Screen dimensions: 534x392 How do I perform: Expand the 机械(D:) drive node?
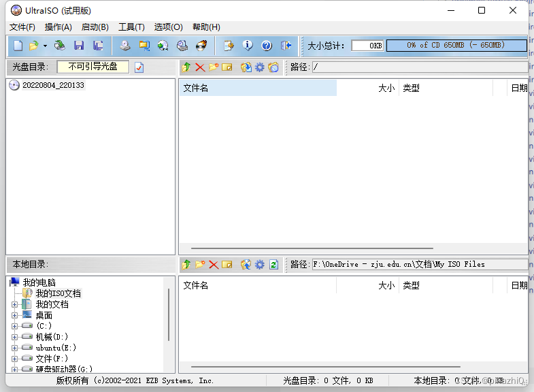[14, 337]
